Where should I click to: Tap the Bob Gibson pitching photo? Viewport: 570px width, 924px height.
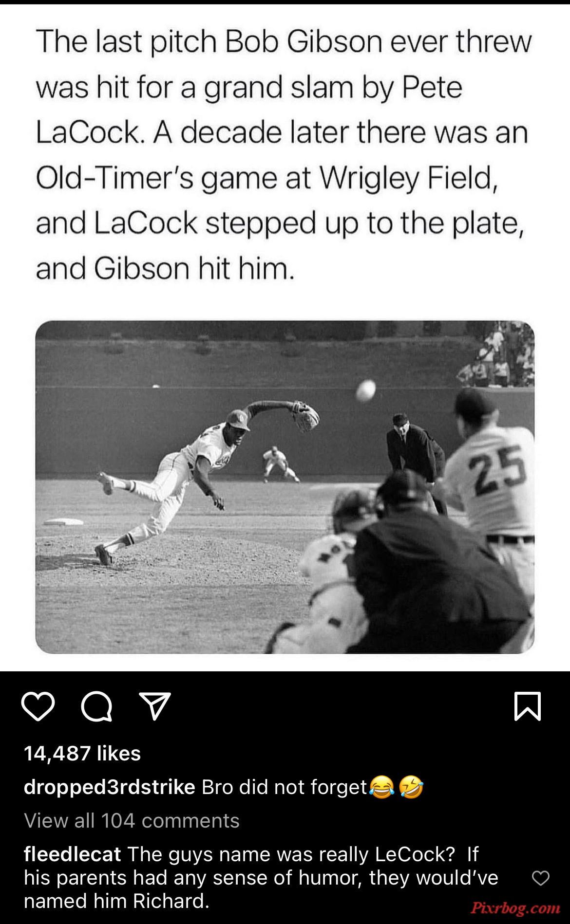(x=285, y=487)
